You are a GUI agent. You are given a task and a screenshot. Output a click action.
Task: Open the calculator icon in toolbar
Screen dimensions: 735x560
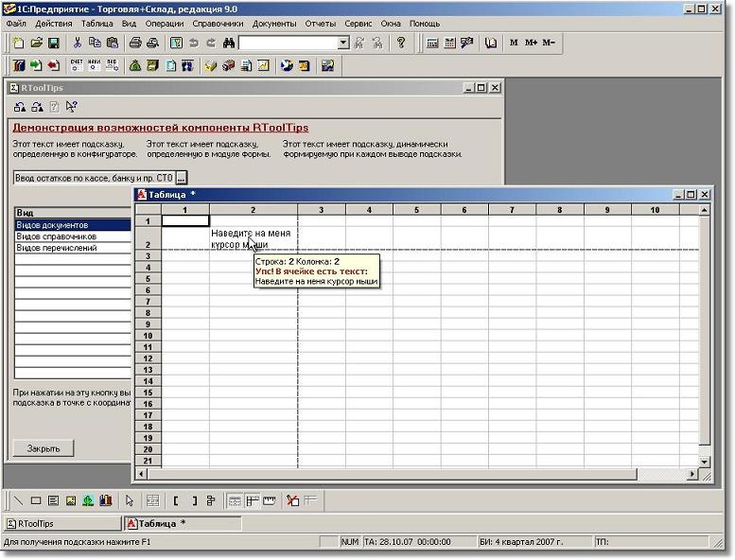432,43
